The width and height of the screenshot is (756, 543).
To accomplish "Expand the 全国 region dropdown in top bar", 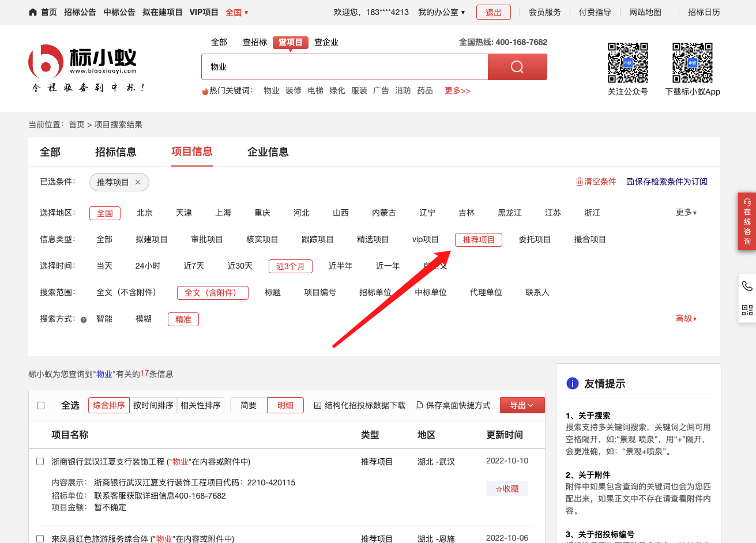I will (237, 12).
